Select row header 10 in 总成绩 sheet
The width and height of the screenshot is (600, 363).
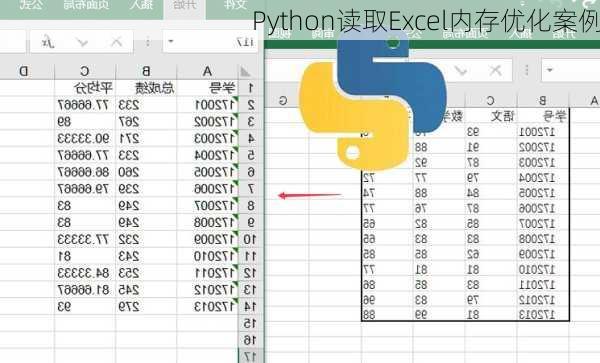pyautogui.click(x=250, y=240)
